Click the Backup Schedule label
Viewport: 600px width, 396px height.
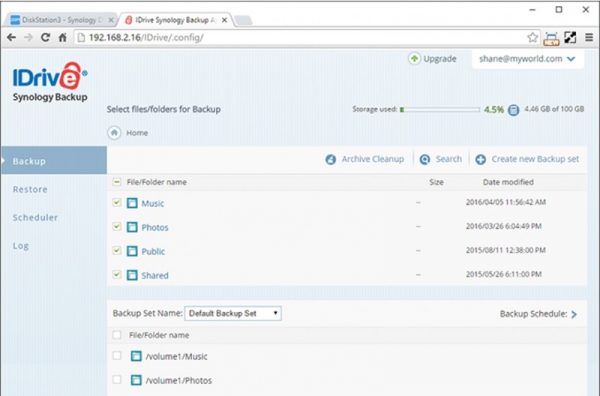pyautogui.click(x=533, y=314)
